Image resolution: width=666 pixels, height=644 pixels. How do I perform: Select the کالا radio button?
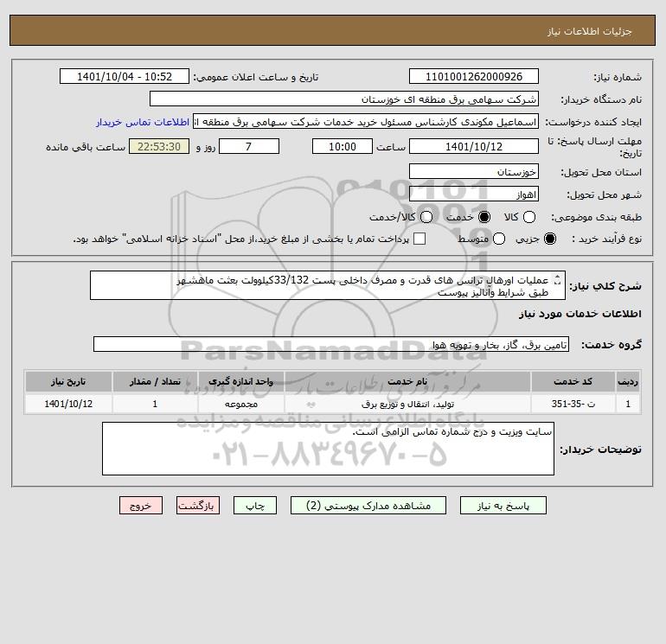coord(528,217)
